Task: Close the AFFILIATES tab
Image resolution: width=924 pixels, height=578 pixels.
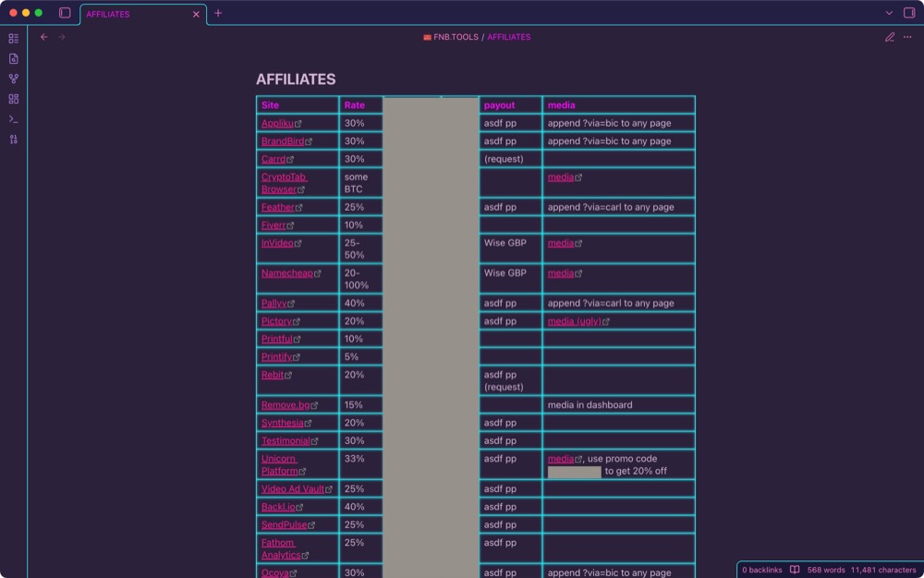Action: (x=196, y=14)
